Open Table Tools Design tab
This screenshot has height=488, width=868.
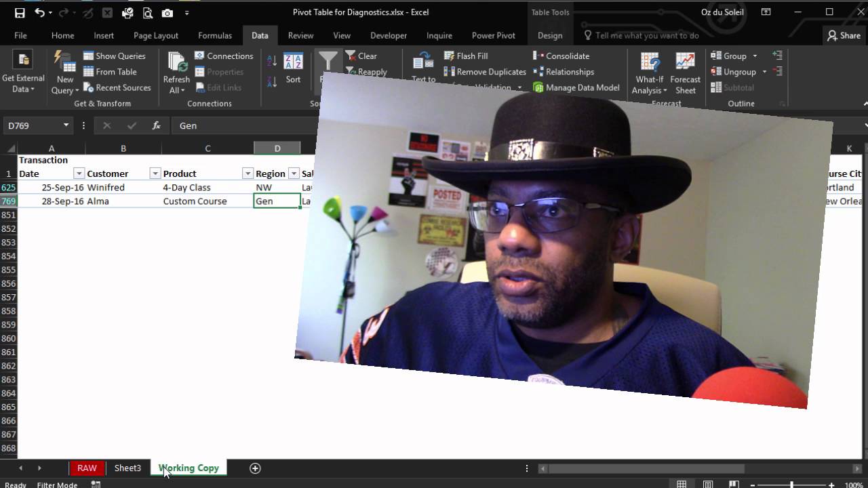(x=550, y=35)
